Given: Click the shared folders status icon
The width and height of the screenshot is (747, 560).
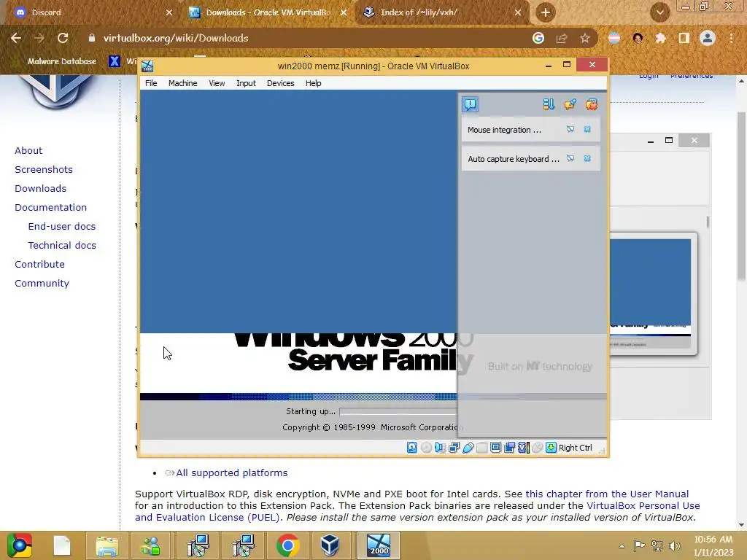Looking at the screenshot, I should 481,448.
